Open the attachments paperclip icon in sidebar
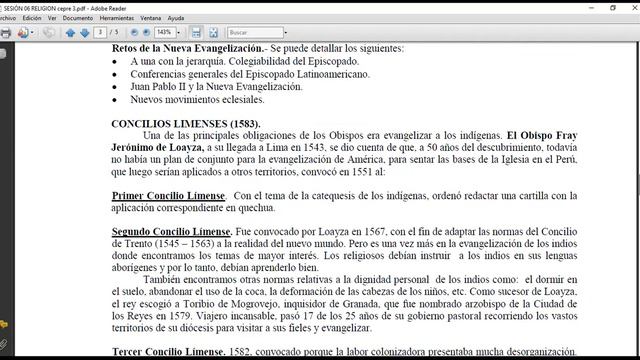640x360 pixels. click(x=3, y=344)
